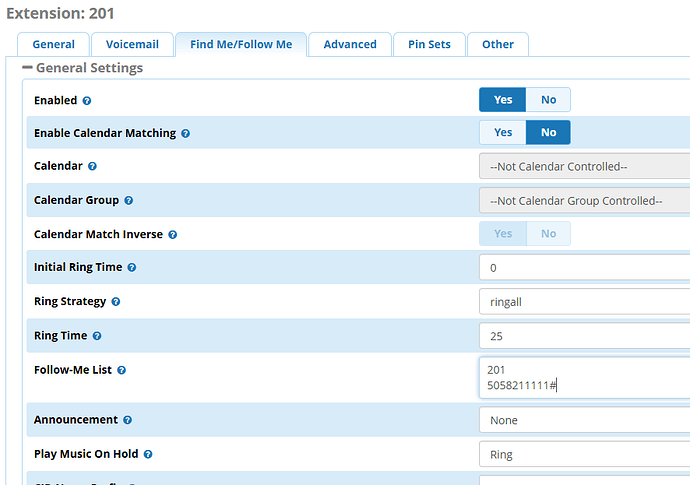Click the help icon beside Calendar
The width and height of the screenshot is (690, 485).
(92, 166)
